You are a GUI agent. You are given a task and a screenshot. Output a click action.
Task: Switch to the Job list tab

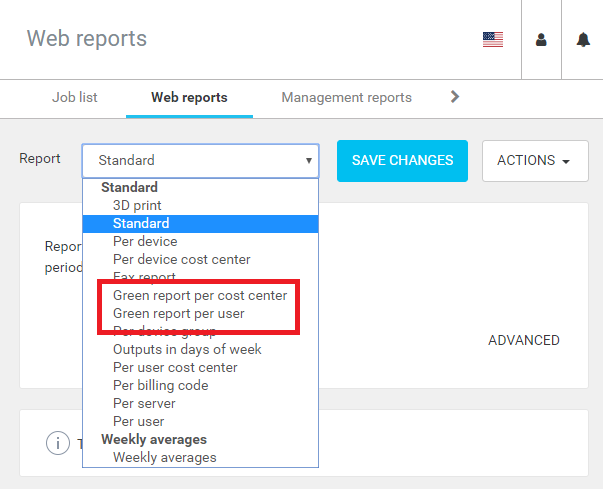(x=76, y=98)
